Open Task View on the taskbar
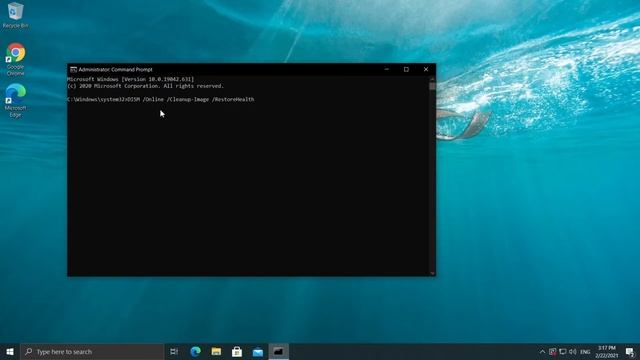Viewport: 640px width, 360px height. 174,351
